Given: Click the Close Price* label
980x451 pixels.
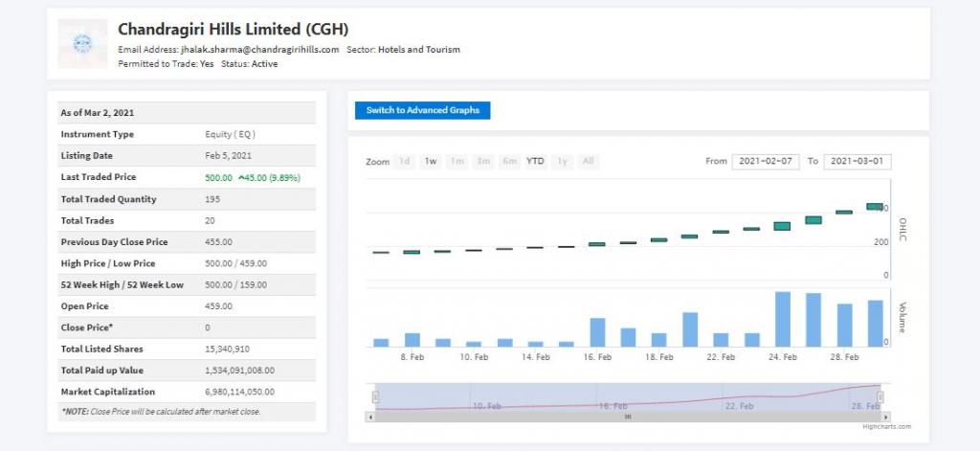Looking at the screenshot, I should pos(87,327).
